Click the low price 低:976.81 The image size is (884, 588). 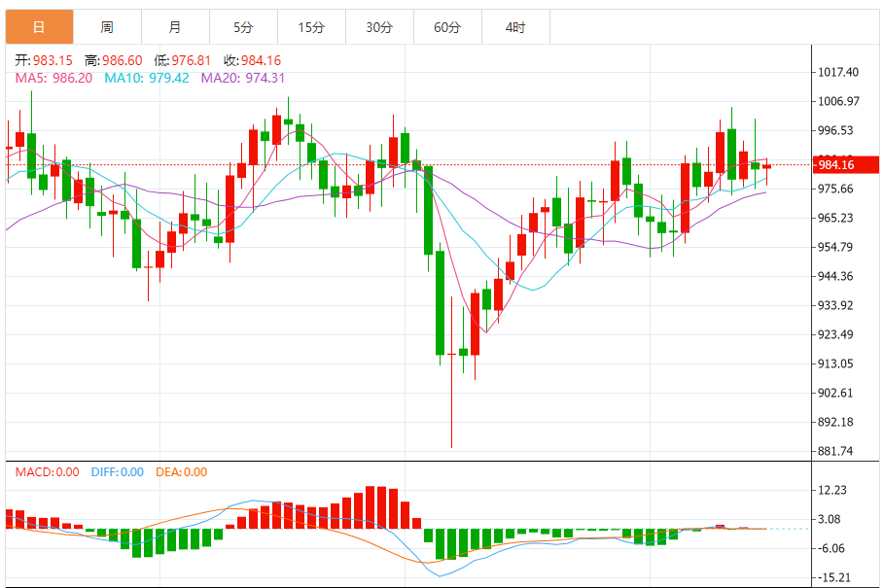pyautogui.click(x=183, y=60)
